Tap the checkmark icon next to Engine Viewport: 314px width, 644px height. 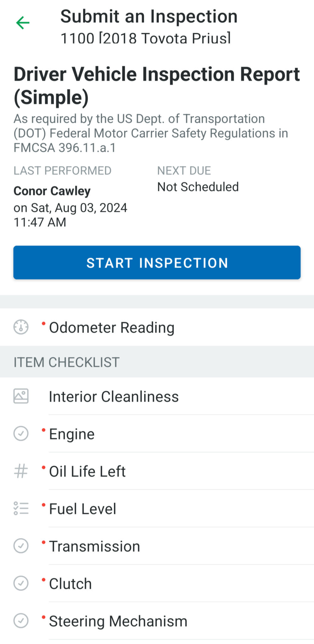click(x=21, y=434)
